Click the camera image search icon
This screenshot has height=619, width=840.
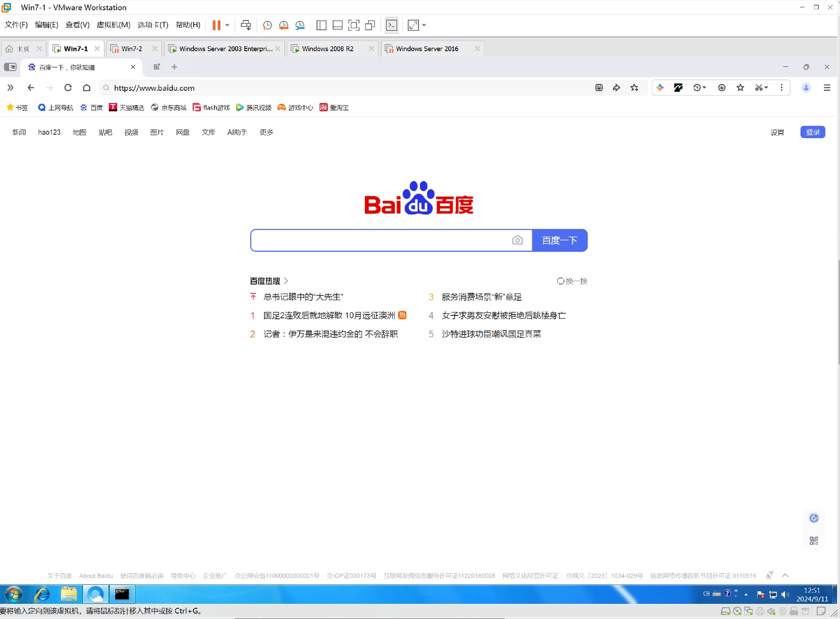pyautogui.click(x=518, y=240)
